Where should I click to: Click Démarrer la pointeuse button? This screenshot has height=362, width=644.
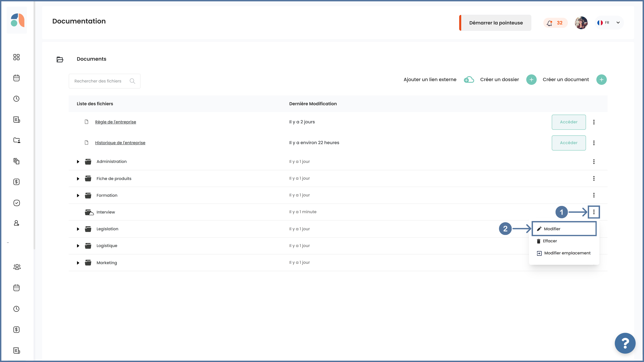coord(495,23)
